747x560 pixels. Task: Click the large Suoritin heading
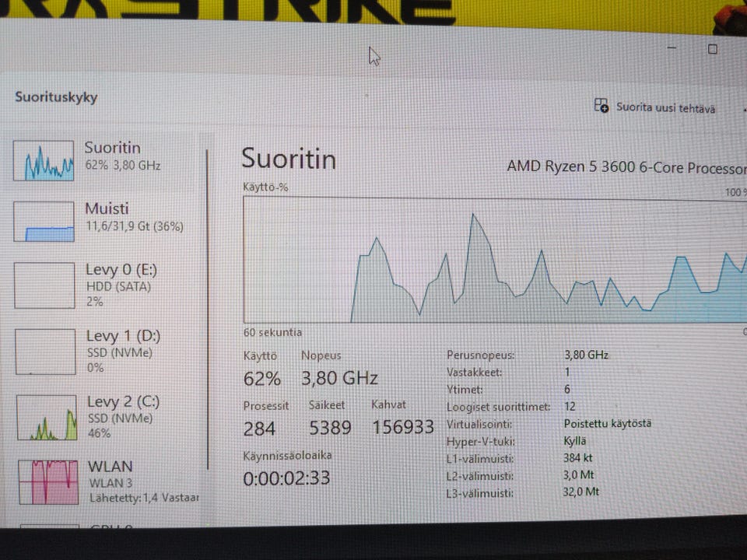click(x=289, y=159)
